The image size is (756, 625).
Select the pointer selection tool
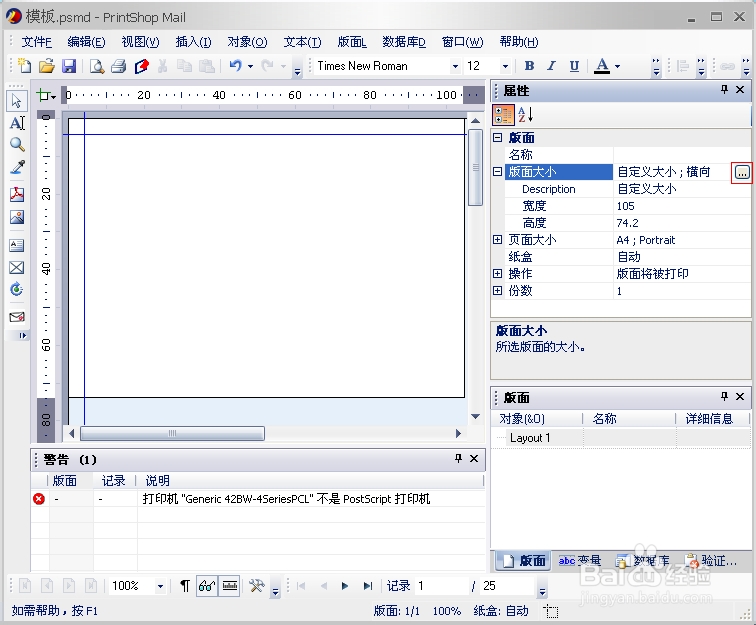[16, 101]
